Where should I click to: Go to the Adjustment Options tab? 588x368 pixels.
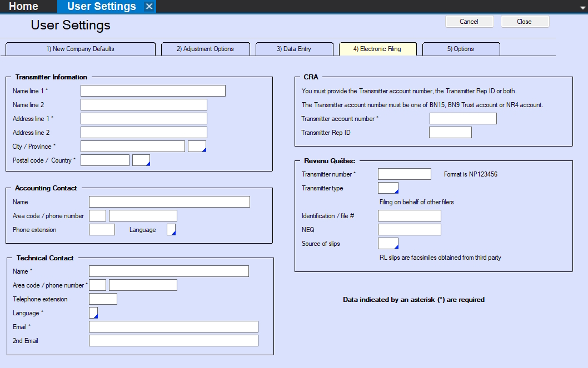tap(205, 49)
